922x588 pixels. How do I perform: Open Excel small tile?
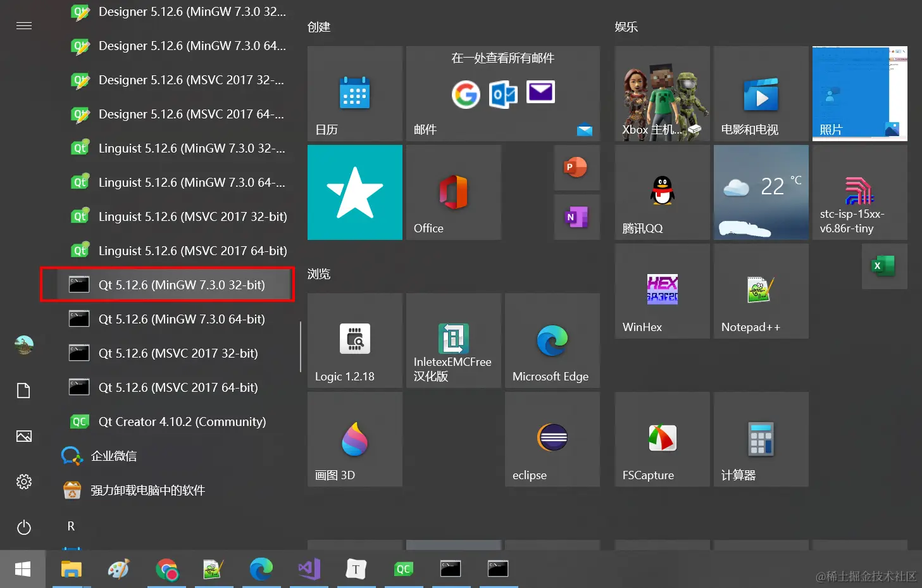(x=884, y=266)
